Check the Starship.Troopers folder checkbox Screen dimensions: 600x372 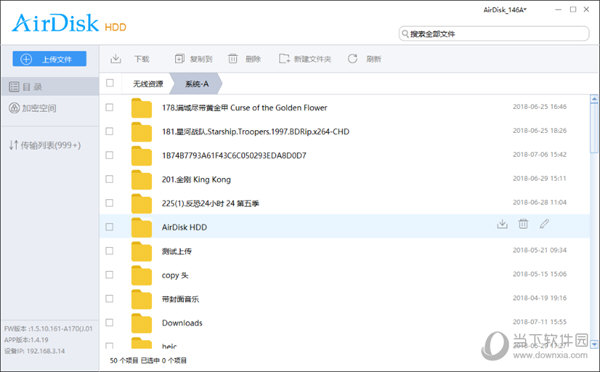pyautogui.click(x=109, y=131)
